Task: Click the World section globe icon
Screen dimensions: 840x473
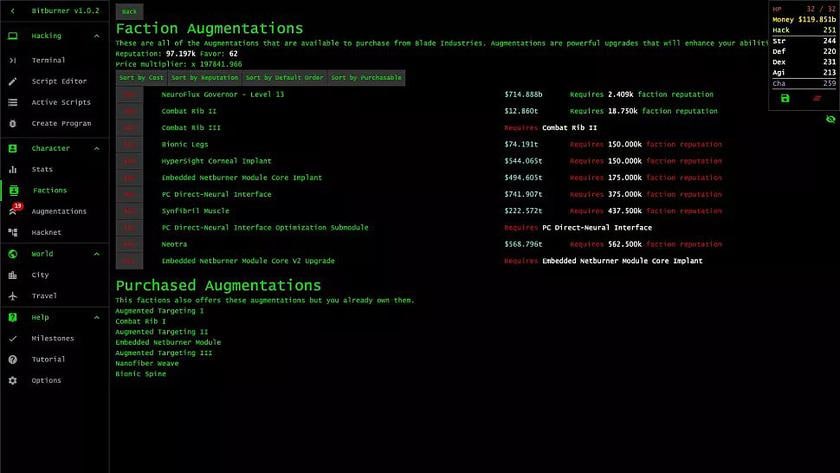Action: pos(13,254)
